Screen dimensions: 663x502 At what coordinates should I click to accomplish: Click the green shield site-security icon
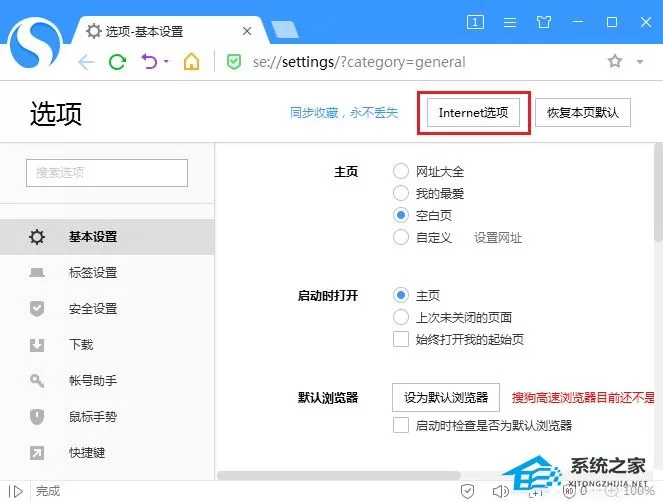point(234,62)
